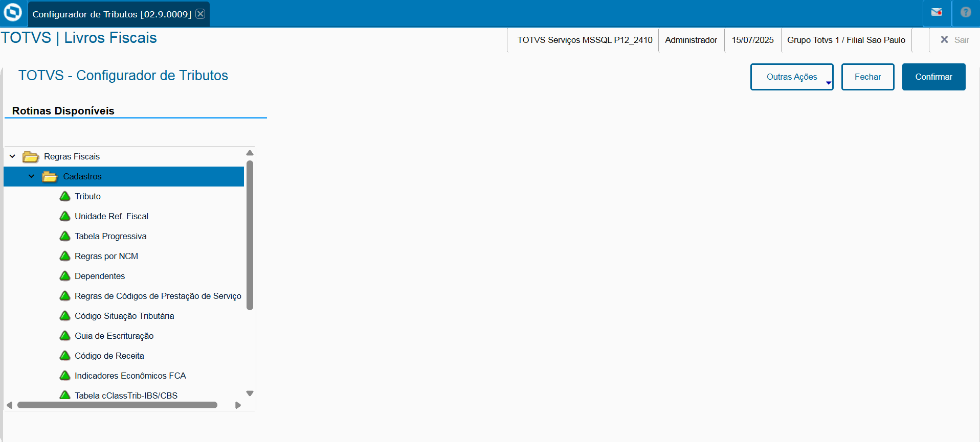Click the green icon beside Dependentes
The width and height of the screenshot is (980, 442).
coord(65,276)
